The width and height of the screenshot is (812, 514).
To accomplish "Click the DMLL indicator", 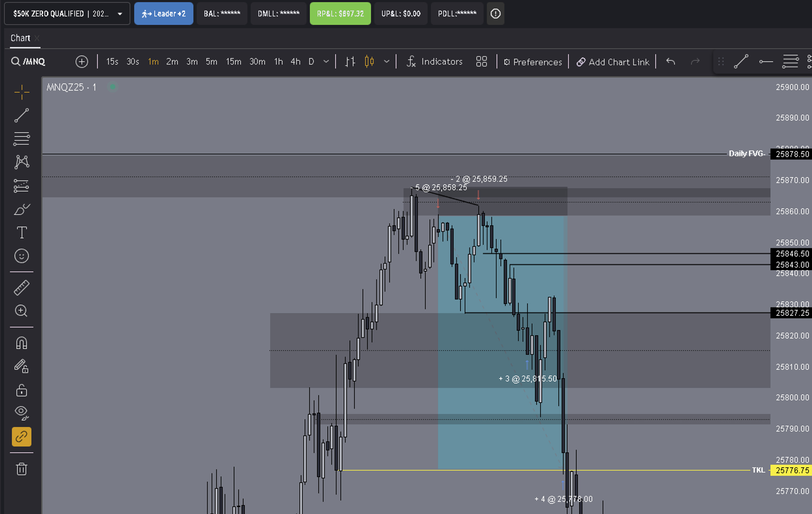I will coord(279,14).
